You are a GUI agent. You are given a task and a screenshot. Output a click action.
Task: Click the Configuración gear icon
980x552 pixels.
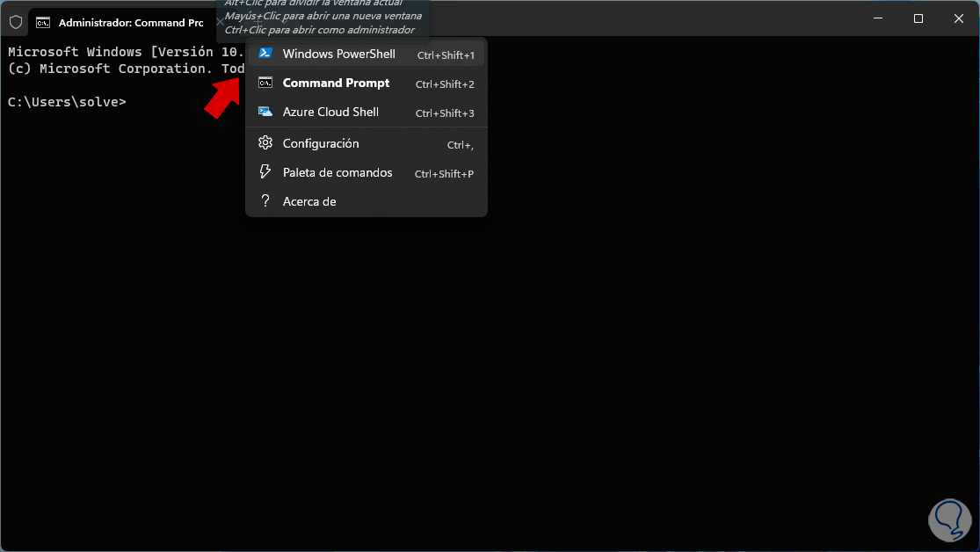(265, 143)
